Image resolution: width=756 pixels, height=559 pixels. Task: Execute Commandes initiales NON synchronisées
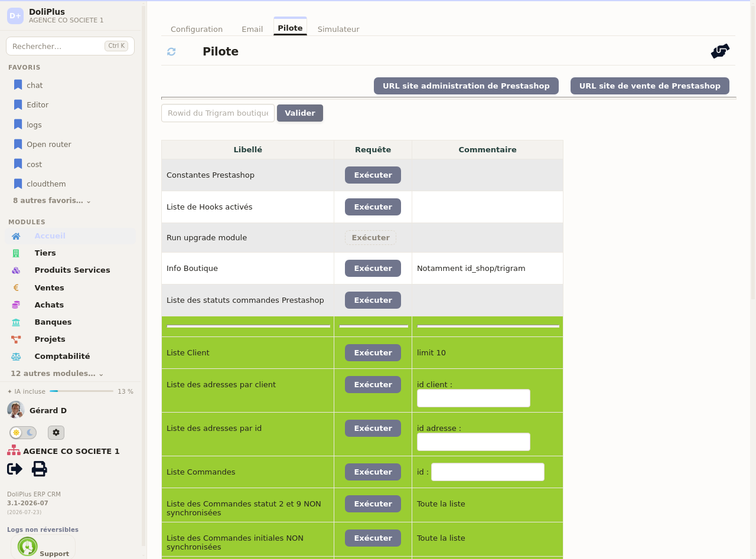[373, 538]
